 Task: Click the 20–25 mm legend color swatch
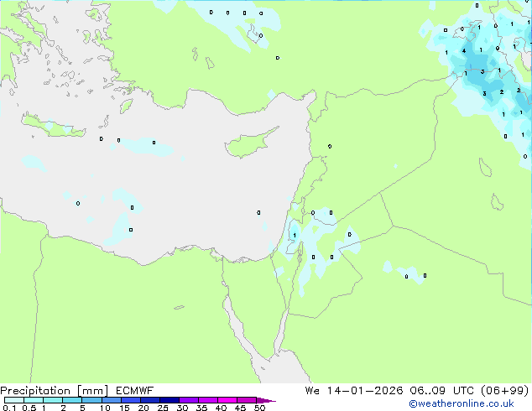pos(150,400)
